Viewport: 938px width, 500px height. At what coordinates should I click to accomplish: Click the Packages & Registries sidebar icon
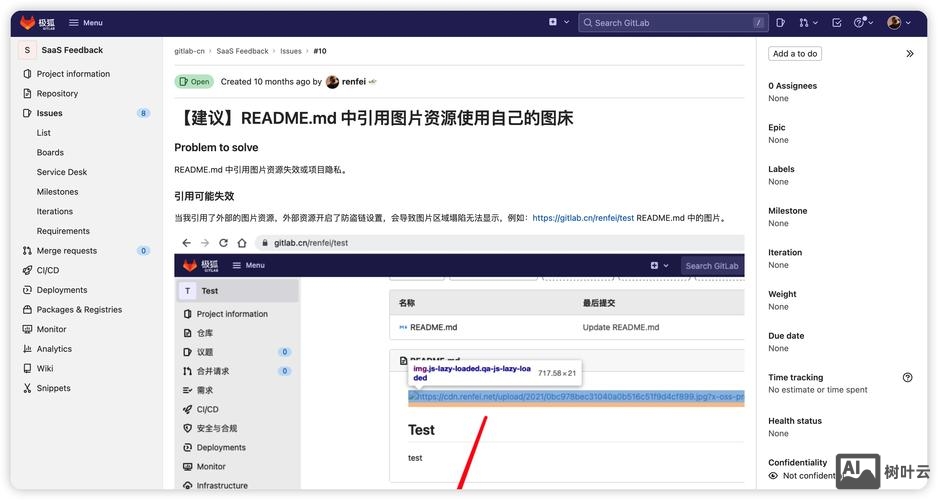click(x=27, y=309)
